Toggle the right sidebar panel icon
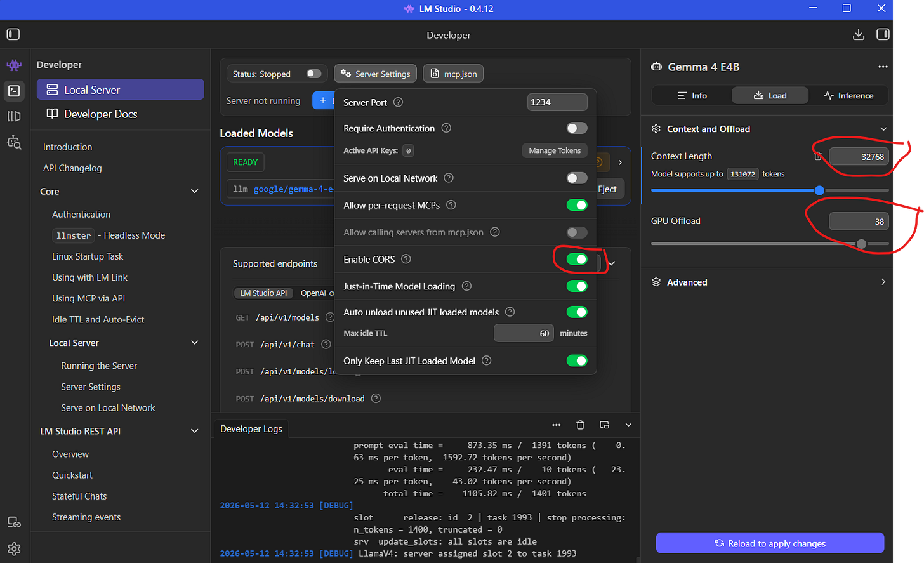Screen dimensions: 924x563 [883, 34]
